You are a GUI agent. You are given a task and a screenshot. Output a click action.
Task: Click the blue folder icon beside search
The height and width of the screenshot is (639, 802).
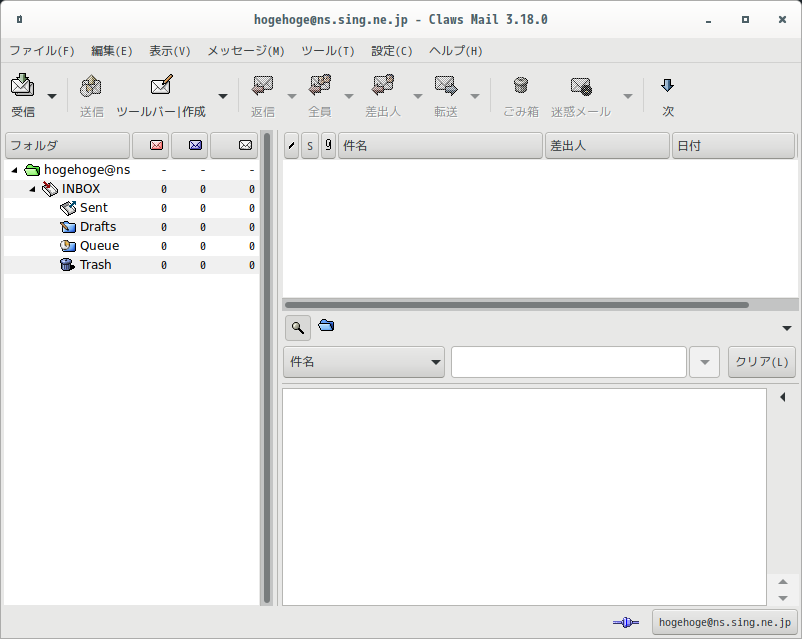[326, 325]
